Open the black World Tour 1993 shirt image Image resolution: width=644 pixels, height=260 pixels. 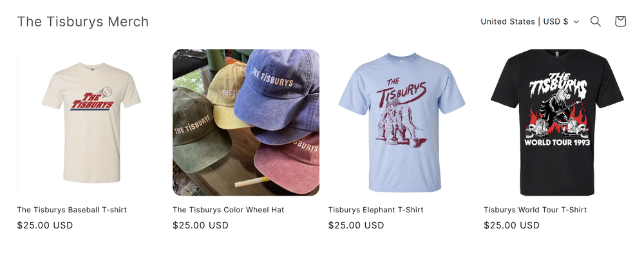tap(557, 122)
